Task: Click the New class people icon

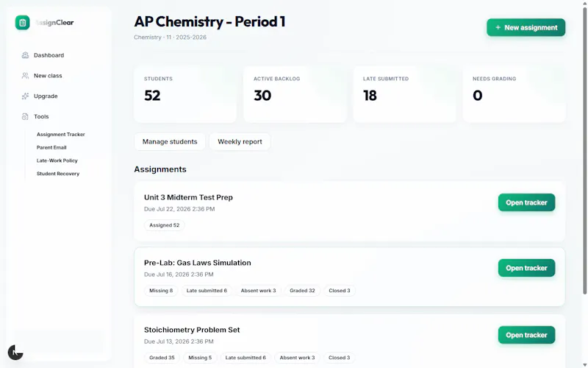Action: click(25, 76)
